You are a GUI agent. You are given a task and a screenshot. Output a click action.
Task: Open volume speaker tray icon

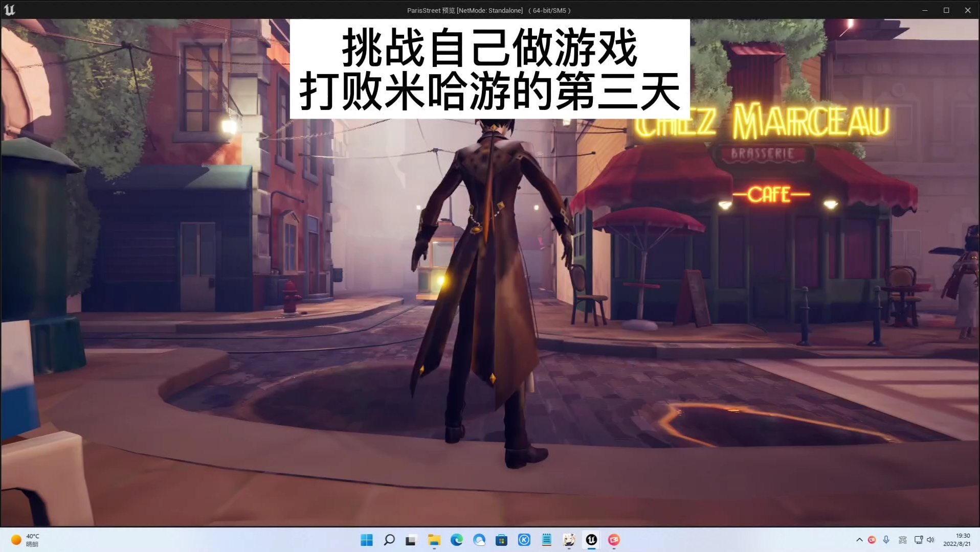(930, 540)
